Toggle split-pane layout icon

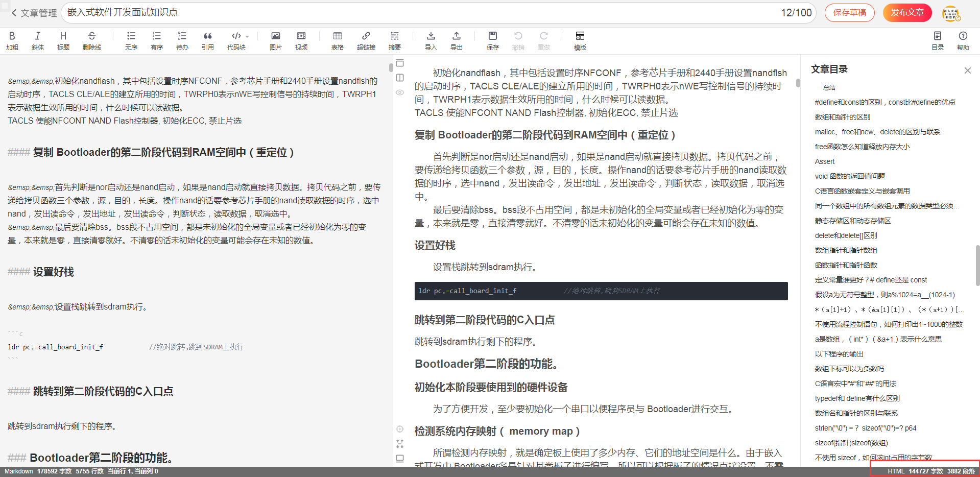400,78
